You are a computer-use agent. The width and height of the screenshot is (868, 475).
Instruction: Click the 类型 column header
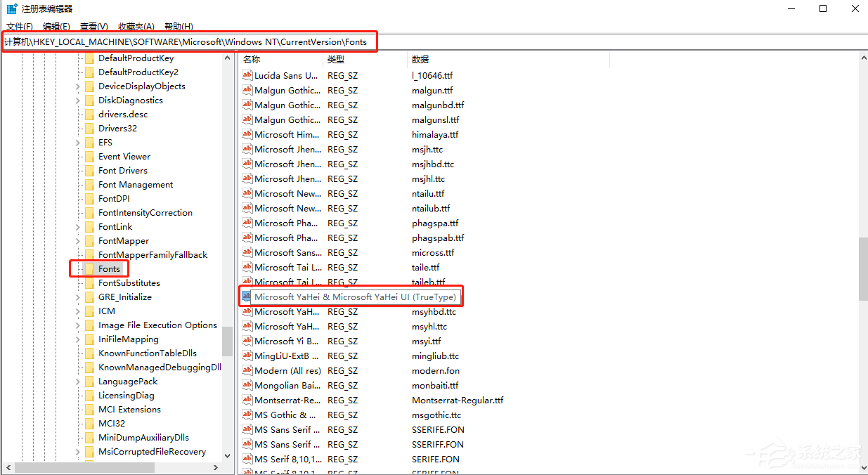pyautogui.click(x=336, y=59)
